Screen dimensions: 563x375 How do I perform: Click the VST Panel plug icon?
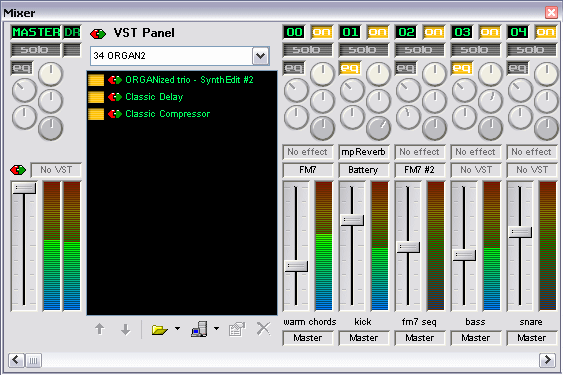(x=98, y=34)
